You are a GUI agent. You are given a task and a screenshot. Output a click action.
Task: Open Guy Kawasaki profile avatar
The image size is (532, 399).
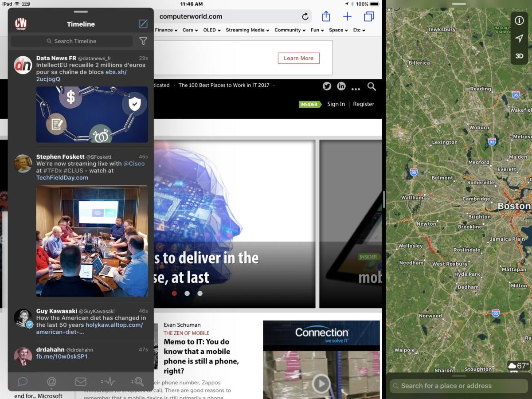click(x=23, y=318)
